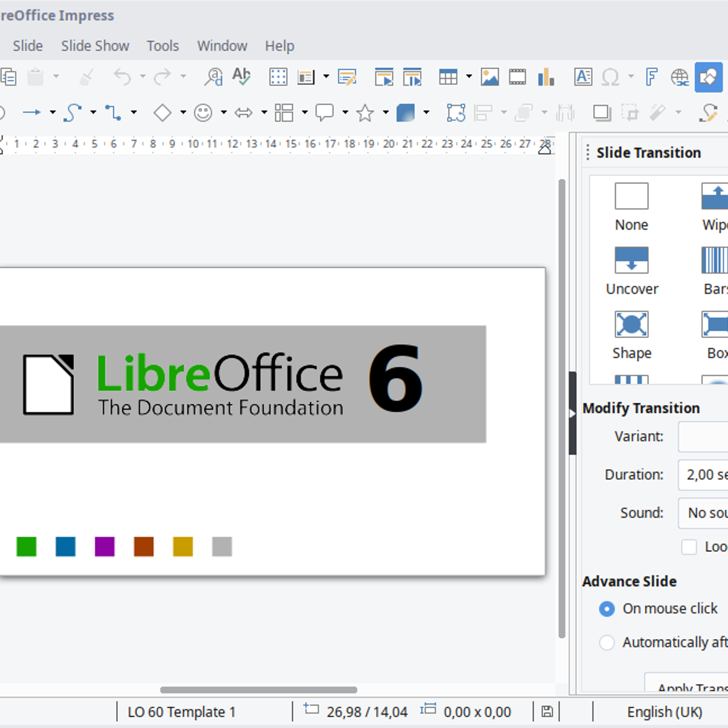Screen dimensions: 728x728
Task: Toggle shadow on the object
Action: click(602, 112)
